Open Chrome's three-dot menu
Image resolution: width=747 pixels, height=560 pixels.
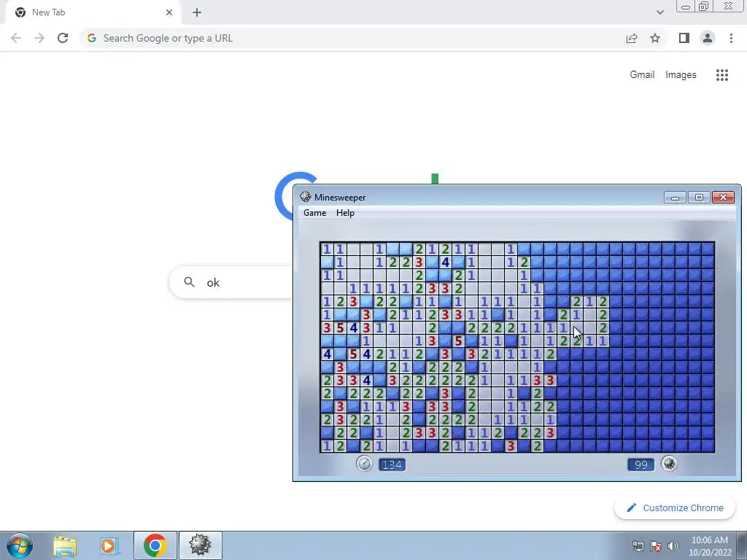point(731,38)
